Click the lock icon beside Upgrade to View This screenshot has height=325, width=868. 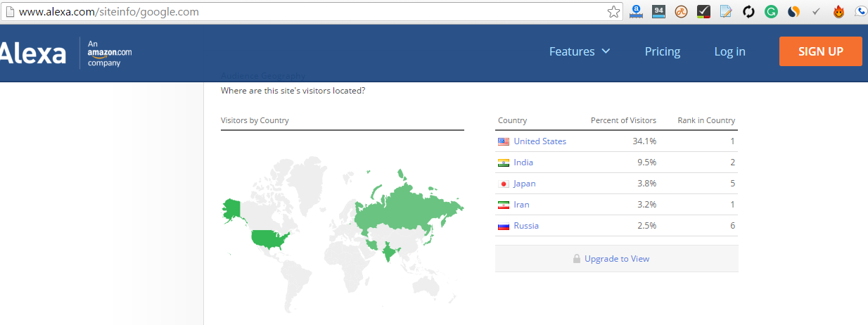pos(577,259)
